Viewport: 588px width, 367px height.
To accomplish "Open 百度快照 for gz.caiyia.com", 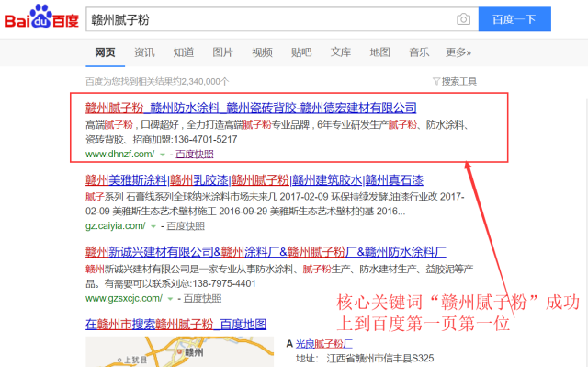I will (186, 226).
